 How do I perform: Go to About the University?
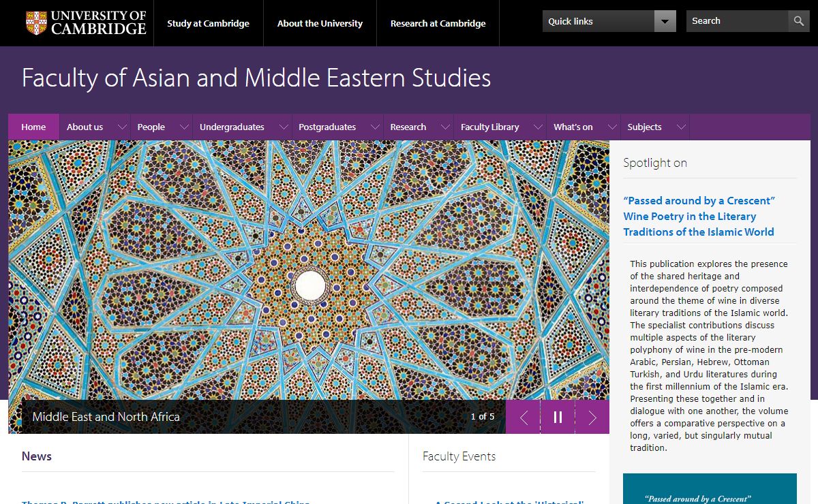320,23
